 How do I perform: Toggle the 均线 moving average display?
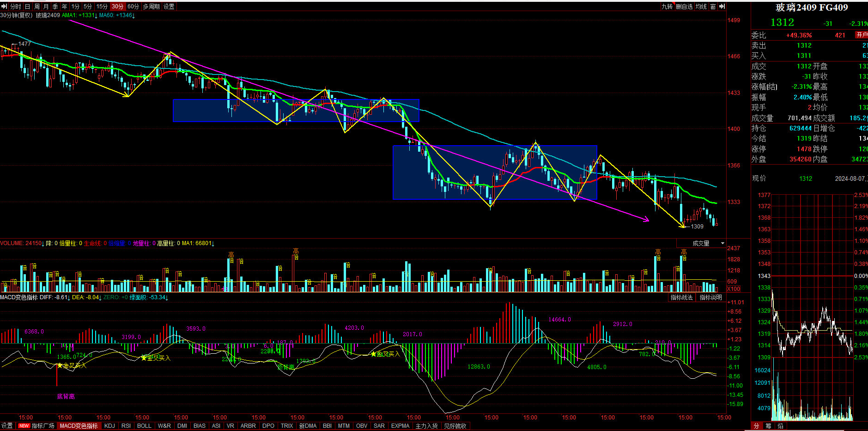coord(701,6)
